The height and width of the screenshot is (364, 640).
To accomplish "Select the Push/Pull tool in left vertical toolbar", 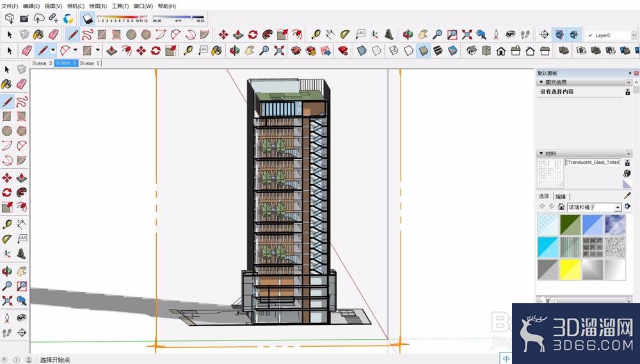I will pos(21,177).
